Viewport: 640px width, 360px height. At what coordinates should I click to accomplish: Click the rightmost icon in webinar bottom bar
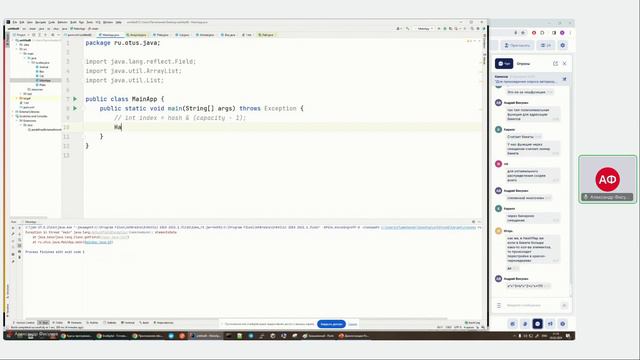pos(562,324)
